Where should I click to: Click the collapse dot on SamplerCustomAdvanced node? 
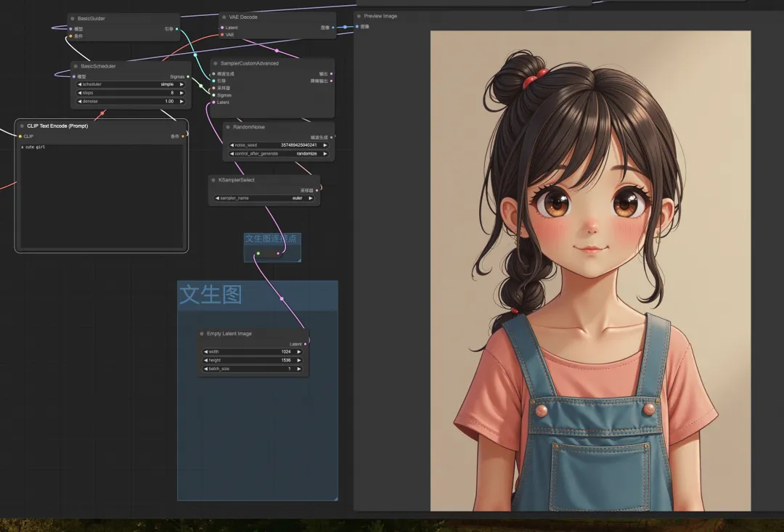pyautogui.click(x=216, y=63)
